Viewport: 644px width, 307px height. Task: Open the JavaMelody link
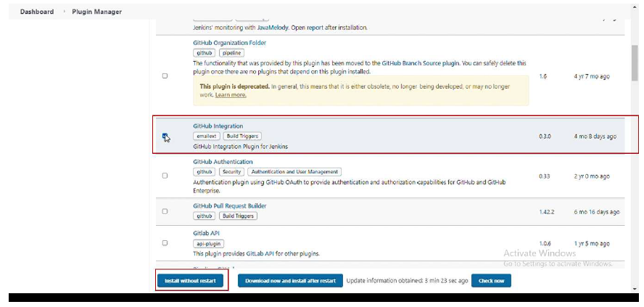(x=273, y=28)
